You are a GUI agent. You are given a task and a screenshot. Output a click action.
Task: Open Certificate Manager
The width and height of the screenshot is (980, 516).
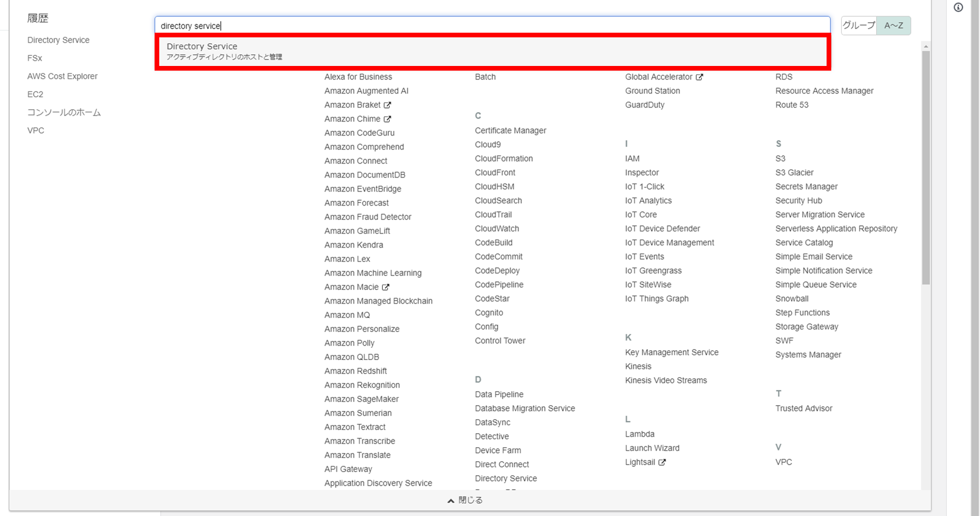click(x=510, y=131)
